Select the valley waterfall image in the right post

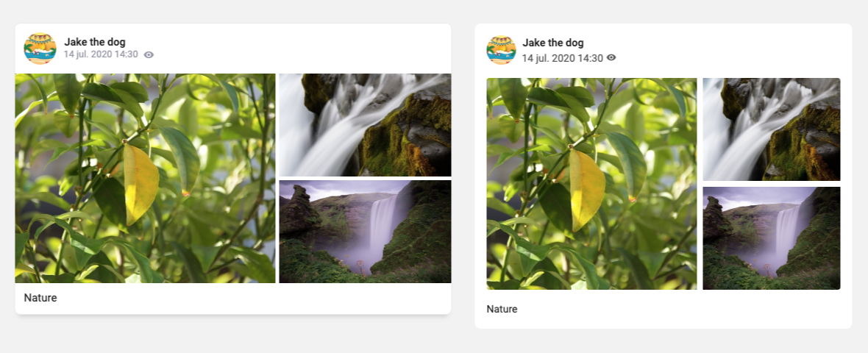point(772,238)
